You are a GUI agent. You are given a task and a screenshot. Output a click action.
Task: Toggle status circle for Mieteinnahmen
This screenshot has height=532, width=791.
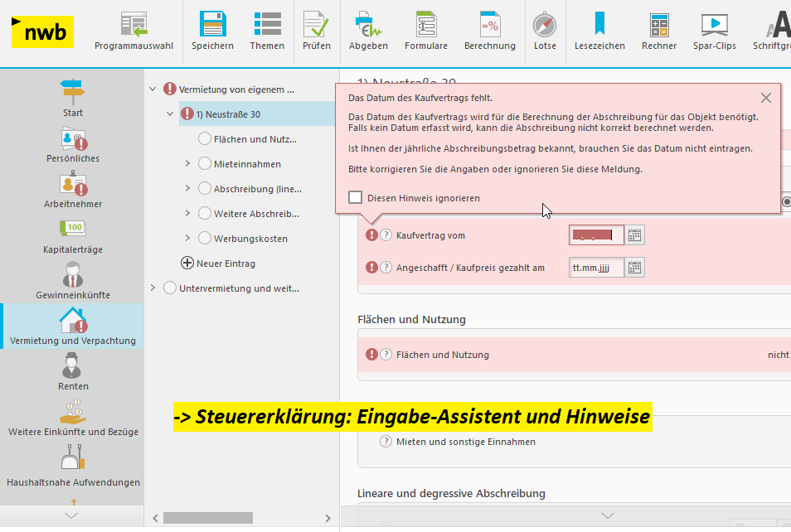[x=205, y=164]
